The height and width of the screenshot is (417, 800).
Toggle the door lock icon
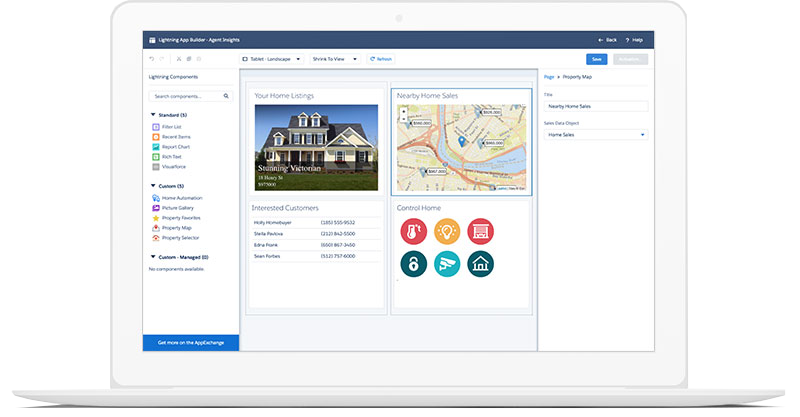(413, 264)
